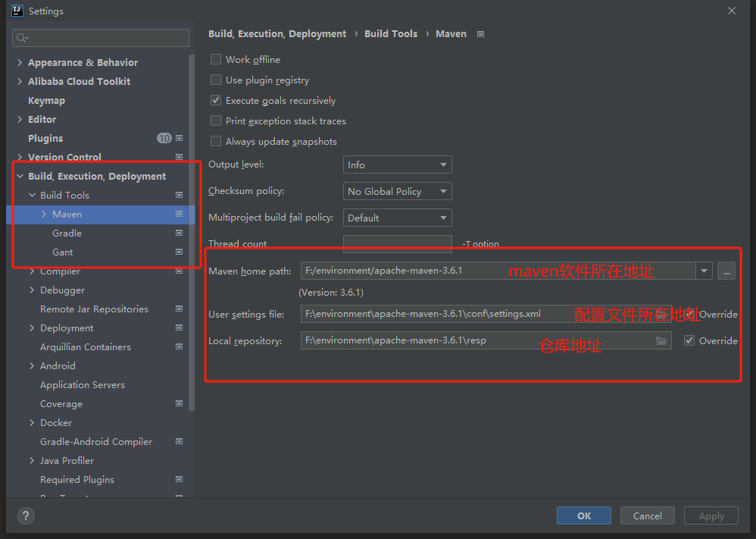Click project icon beside Coverage entry
The image size is (756, 539).
[180, 404]
